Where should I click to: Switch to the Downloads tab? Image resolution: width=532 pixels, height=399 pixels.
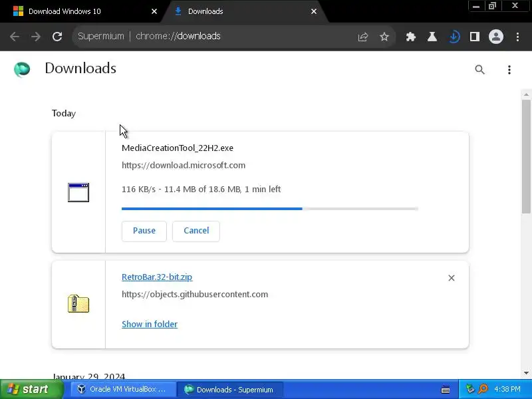(244, 11)
